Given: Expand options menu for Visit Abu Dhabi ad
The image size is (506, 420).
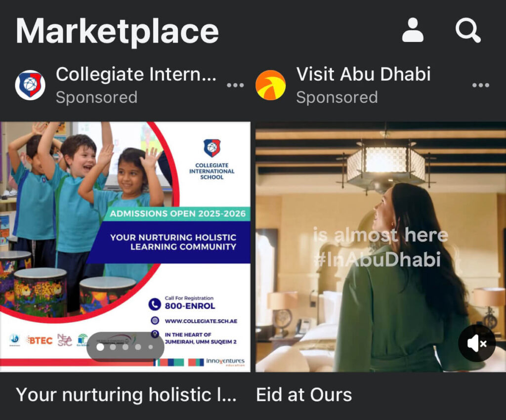Looking at the screenshot, I should coord(481,85).
